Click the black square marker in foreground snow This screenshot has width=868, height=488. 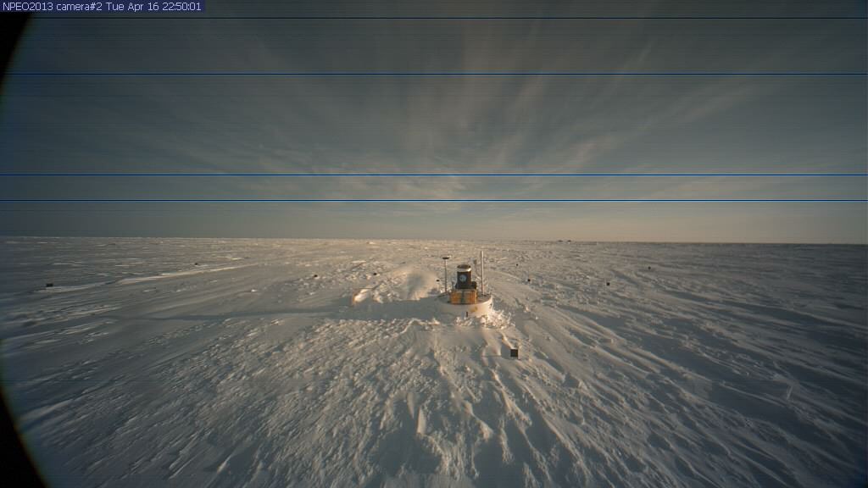514,352
